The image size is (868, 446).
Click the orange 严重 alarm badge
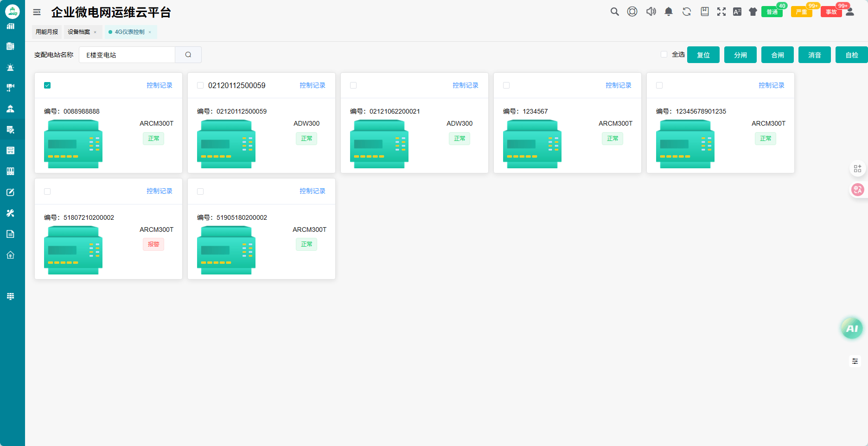click(802, 12)
